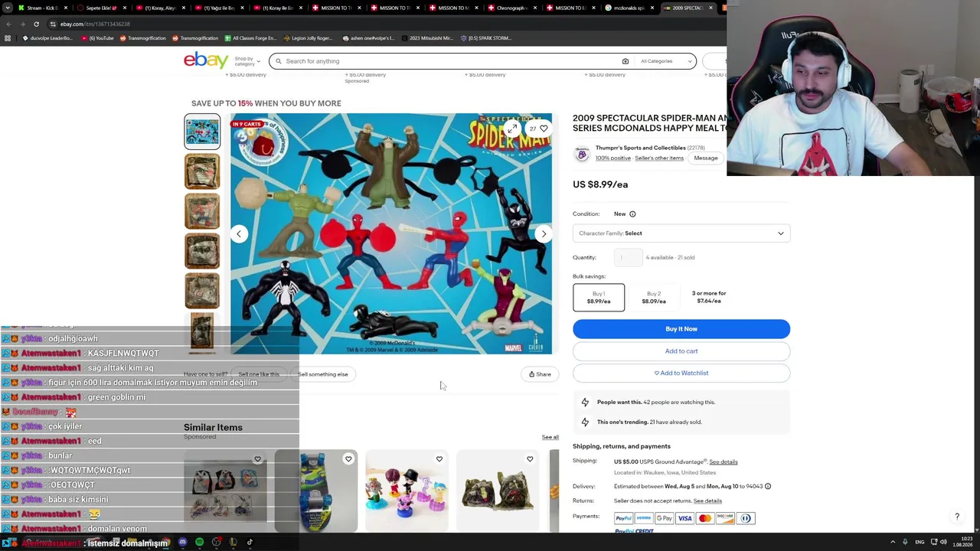Click the Mastercard payment icon
The height and width of the screenshot is (551, 980).
[705, 518]
